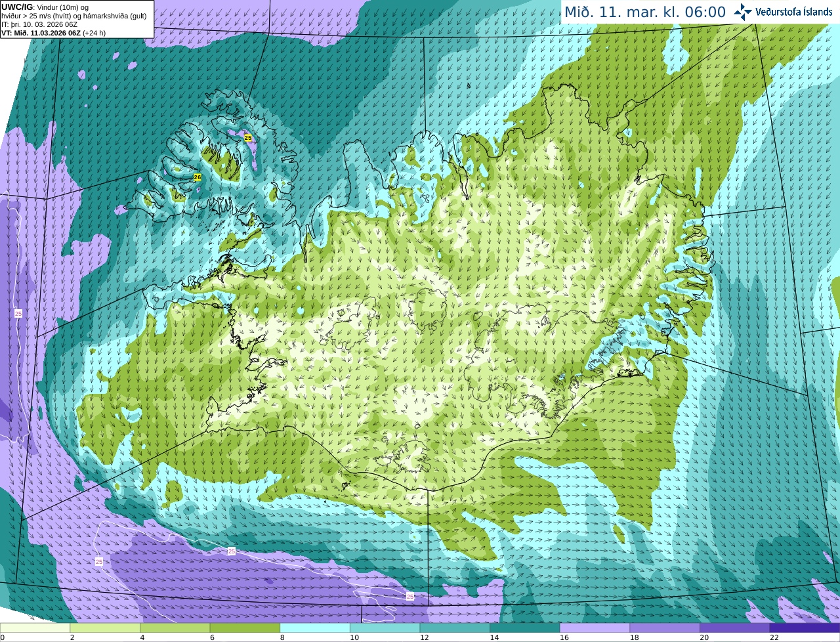Click the legend scale value 14
Screen dimensions: 840x642
(494, 637)
